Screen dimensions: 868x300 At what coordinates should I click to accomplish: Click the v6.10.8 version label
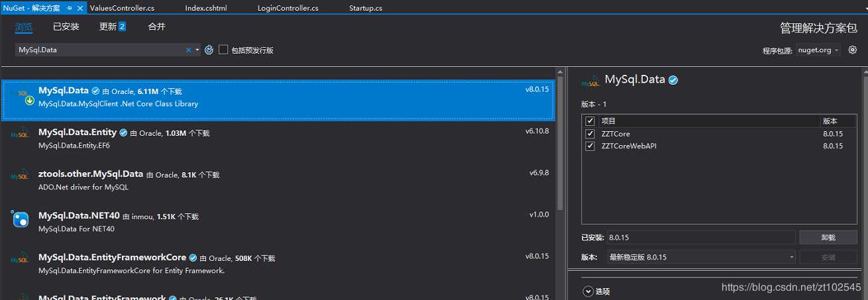click(x=537, y=131)
